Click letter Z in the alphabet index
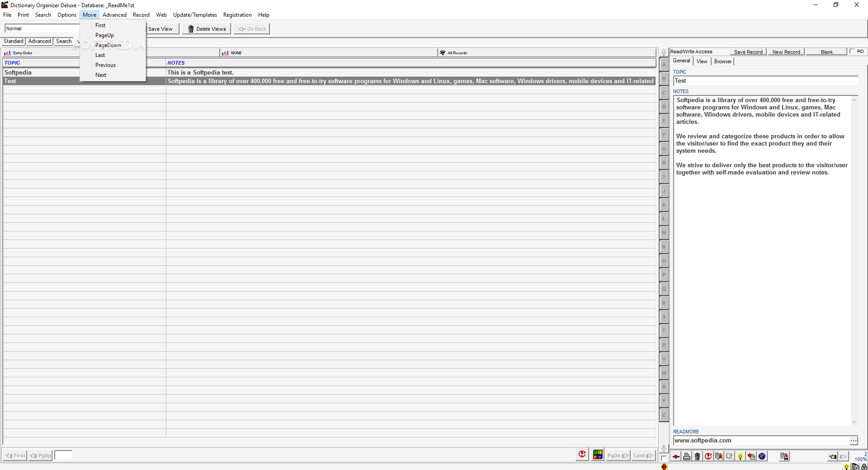The height and width of the screenshot is (470, 868). coord(664,415)
